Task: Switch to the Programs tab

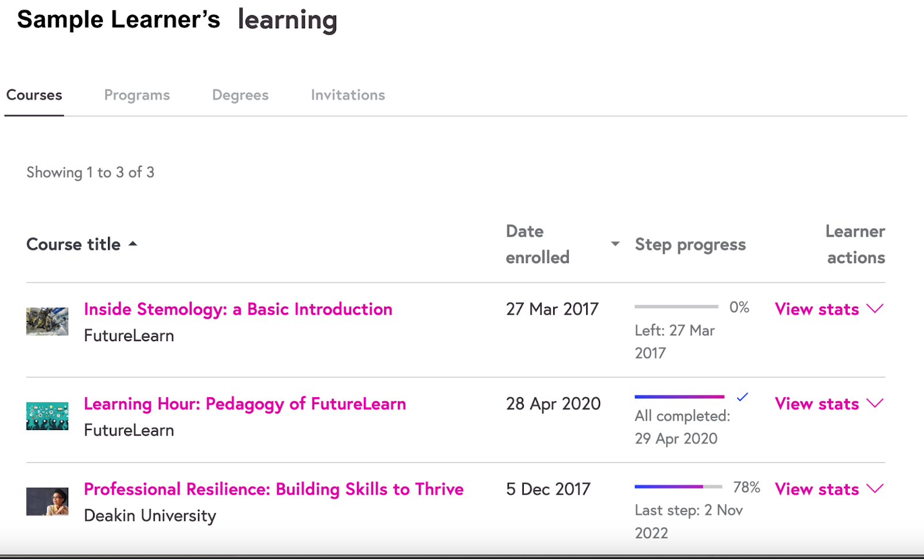Action: (x=137, y=95)
